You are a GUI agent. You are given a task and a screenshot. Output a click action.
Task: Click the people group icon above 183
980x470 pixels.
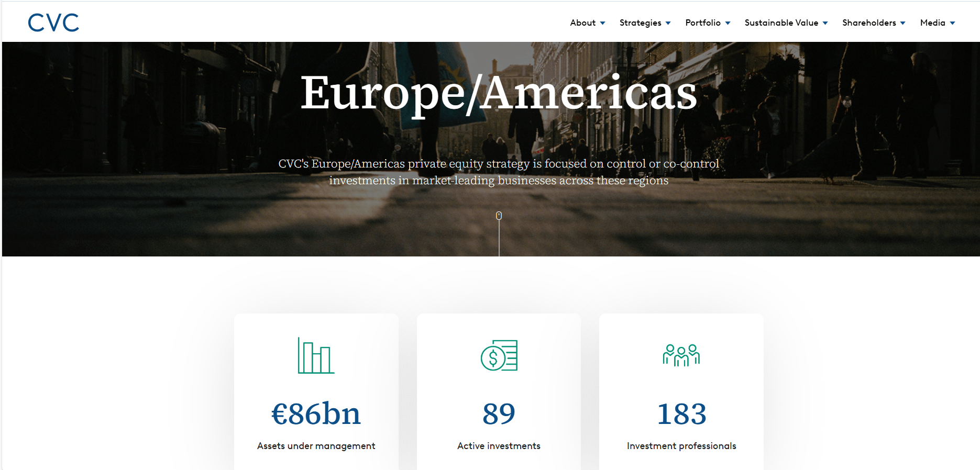pos(681,355)
